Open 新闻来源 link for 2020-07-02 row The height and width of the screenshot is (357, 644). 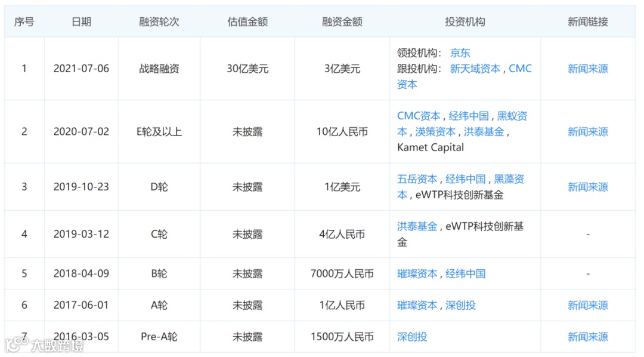tap(588, 131)
